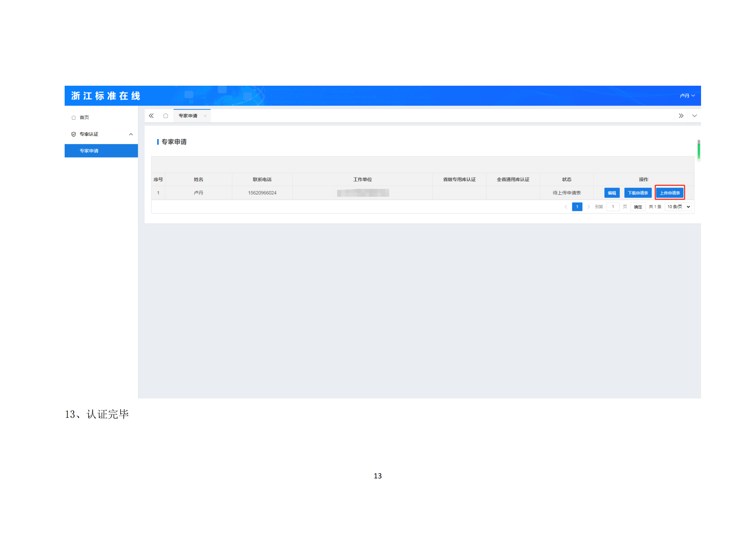Click the 上传申请表 button

[x=670, y=193]
